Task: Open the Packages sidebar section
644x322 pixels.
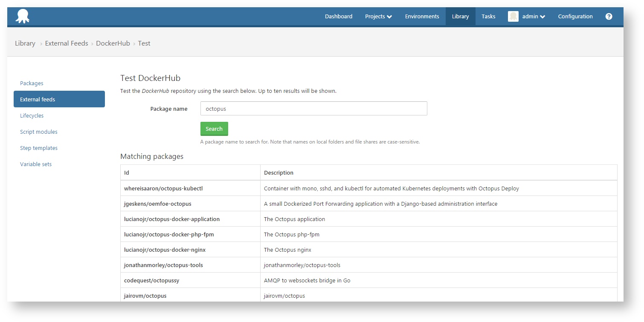Action: 32,83
